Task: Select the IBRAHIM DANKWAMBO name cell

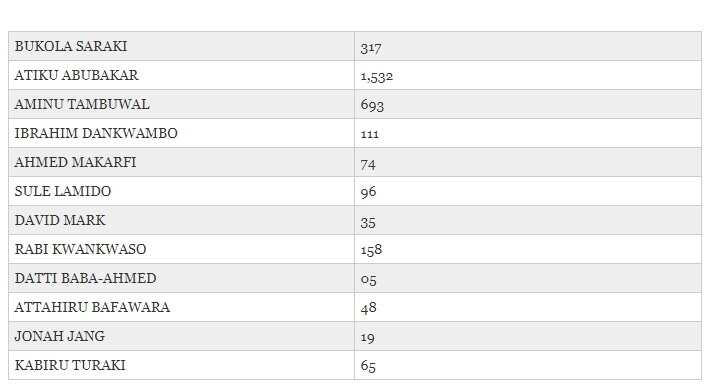Action: tap(181, 133)
